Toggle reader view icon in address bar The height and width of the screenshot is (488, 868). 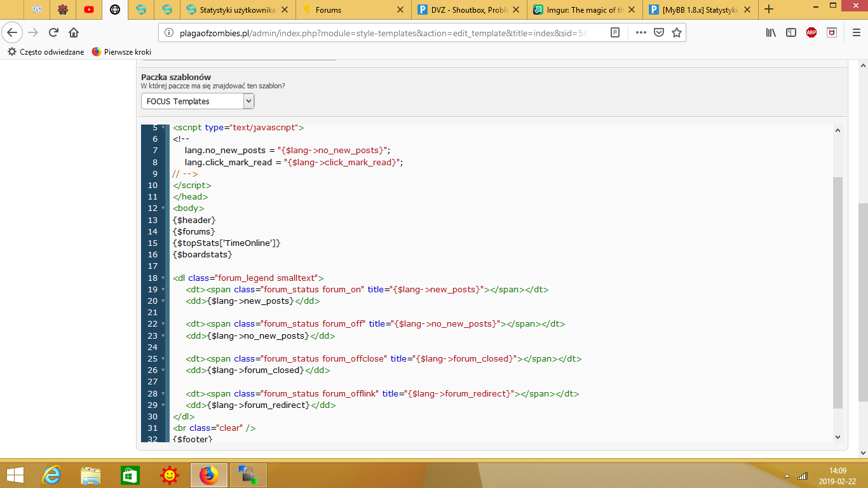click(x=615, y=32)
